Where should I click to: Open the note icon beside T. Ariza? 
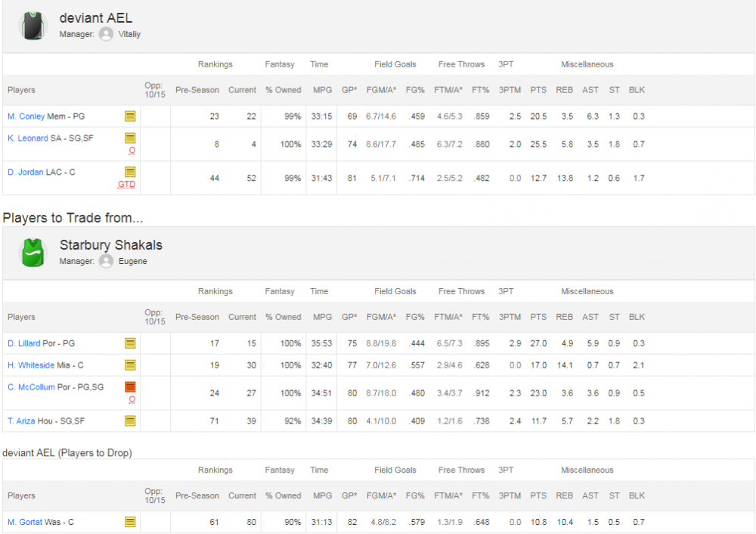click(x=130, y=421)
